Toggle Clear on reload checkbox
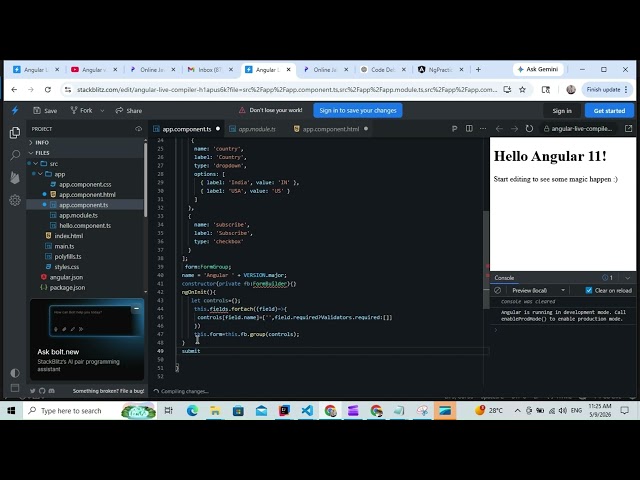The height and width of the screenshot is (480, 640). [589, 290]
